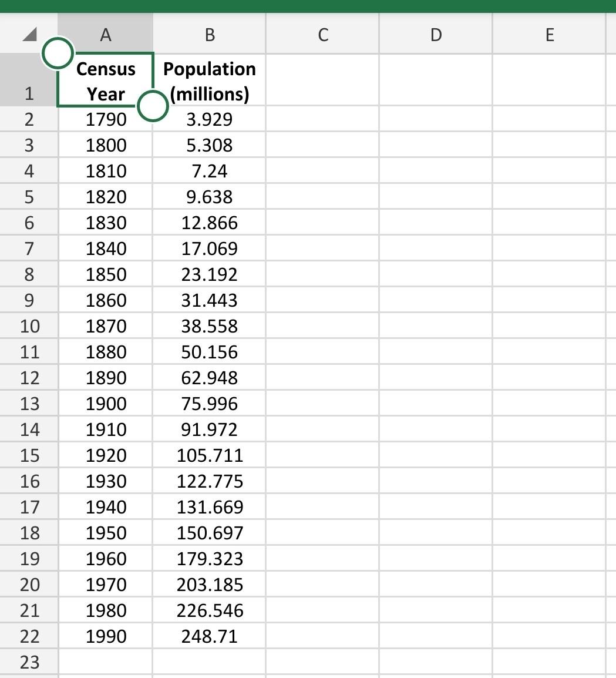
Task: Click cell containing 226.546
Action: click(209, 610)
